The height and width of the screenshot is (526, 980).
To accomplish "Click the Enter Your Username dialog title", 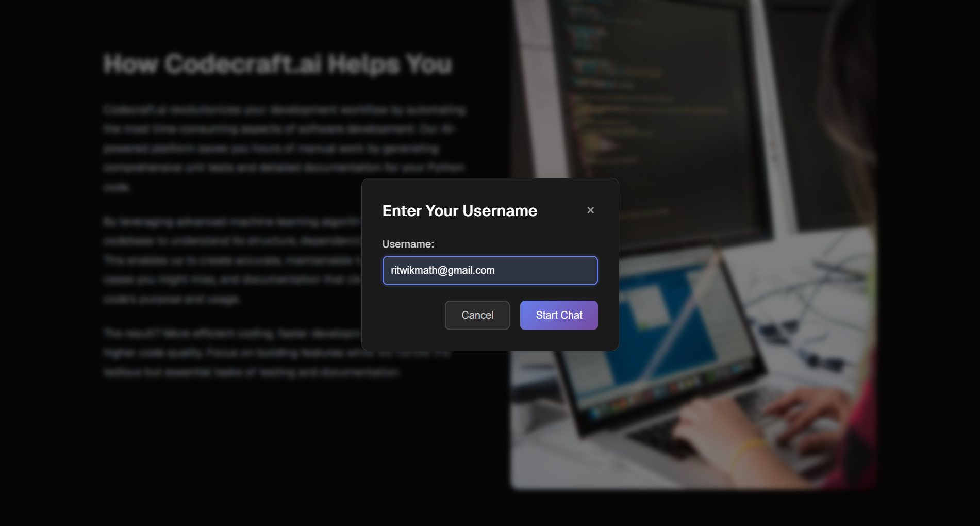I will tap(460, 210).
